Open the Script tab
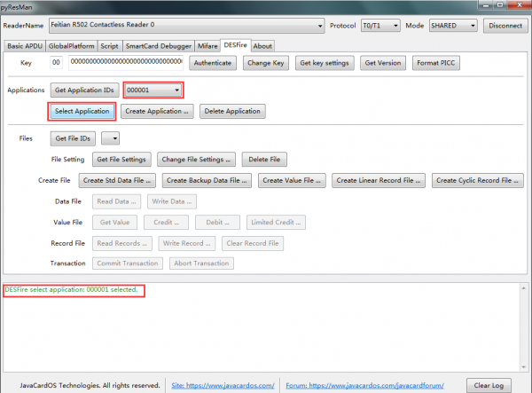This screenshot has height=393, width=532. point(109,46)
